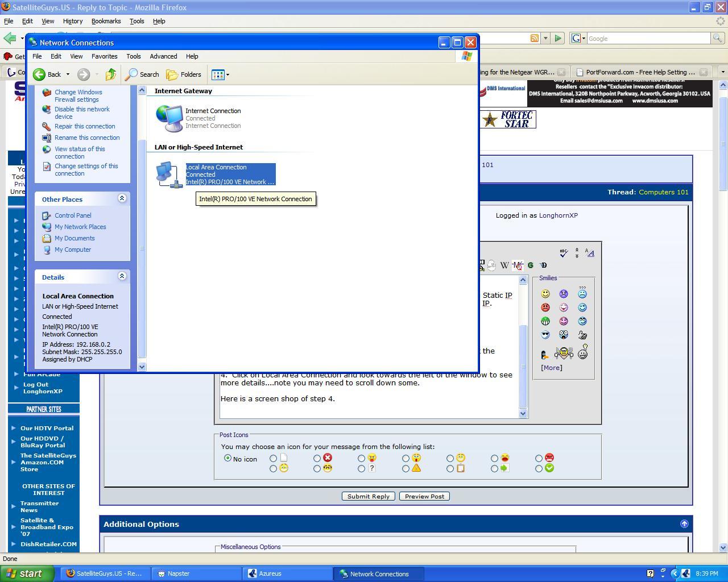This screenshot has height=582, width=728.
Task: Click the message editor scrollbar down arrow
Action: (x=523, y=413)
